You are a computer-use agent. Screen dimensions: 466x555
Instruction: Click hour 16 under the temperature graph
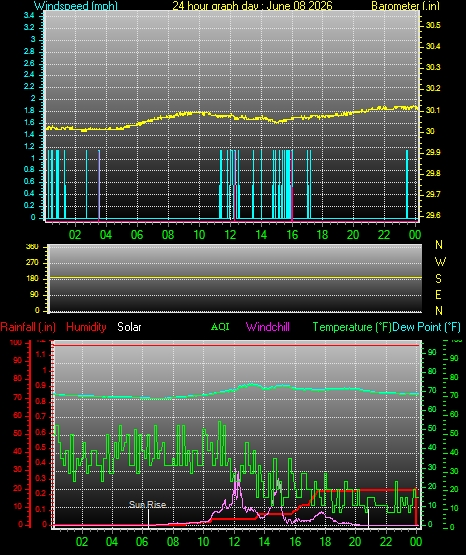(x=295, y=542)
